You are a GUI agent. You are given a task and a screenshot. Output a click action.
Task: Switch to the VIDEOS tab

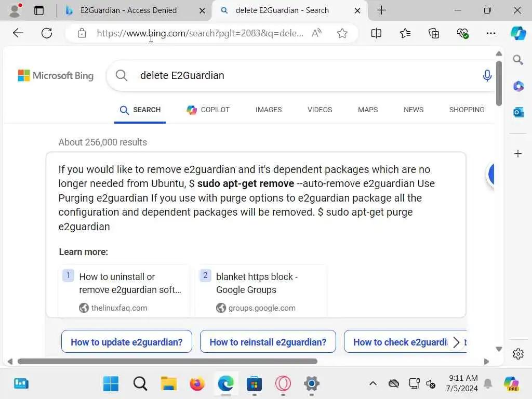click(x=320, y=110)
